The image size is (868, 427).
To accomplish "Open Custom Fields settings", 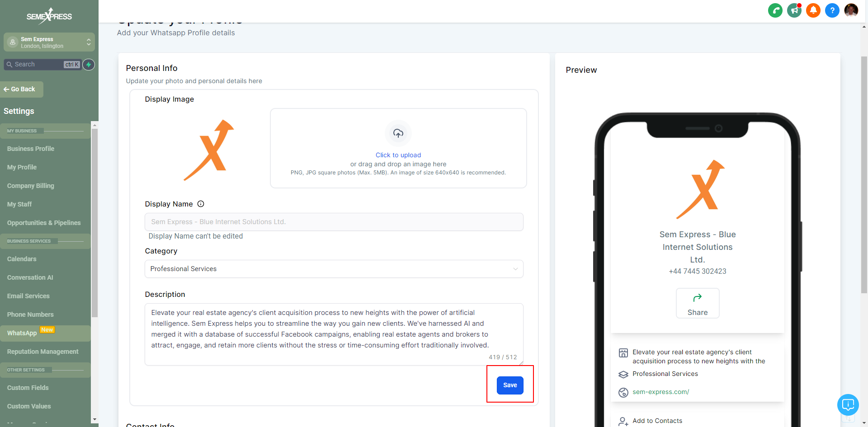I will pyautogui.click(x=28, y=388).
